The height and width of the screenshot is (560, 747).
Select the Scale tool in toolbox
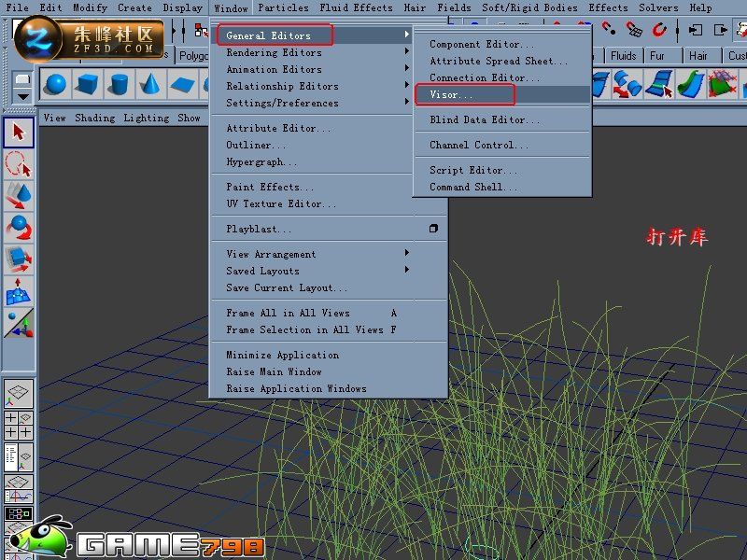[x=19, y=260]
